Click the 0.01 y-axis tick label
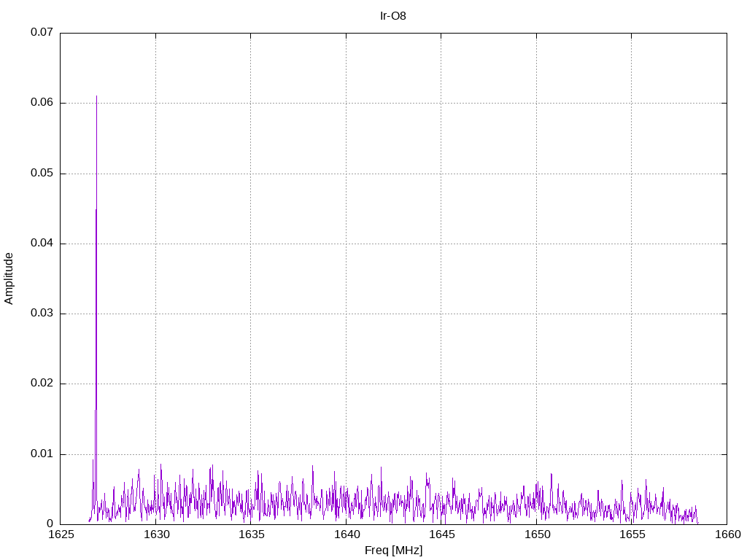Viewport: 747px width, 560px height. pos(42,454)
